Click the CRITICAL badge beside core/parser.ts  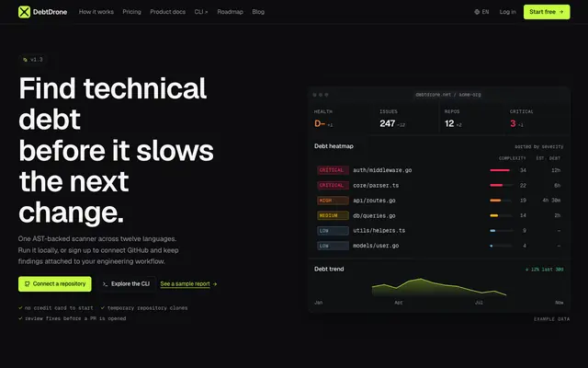(x=333, y=186)
